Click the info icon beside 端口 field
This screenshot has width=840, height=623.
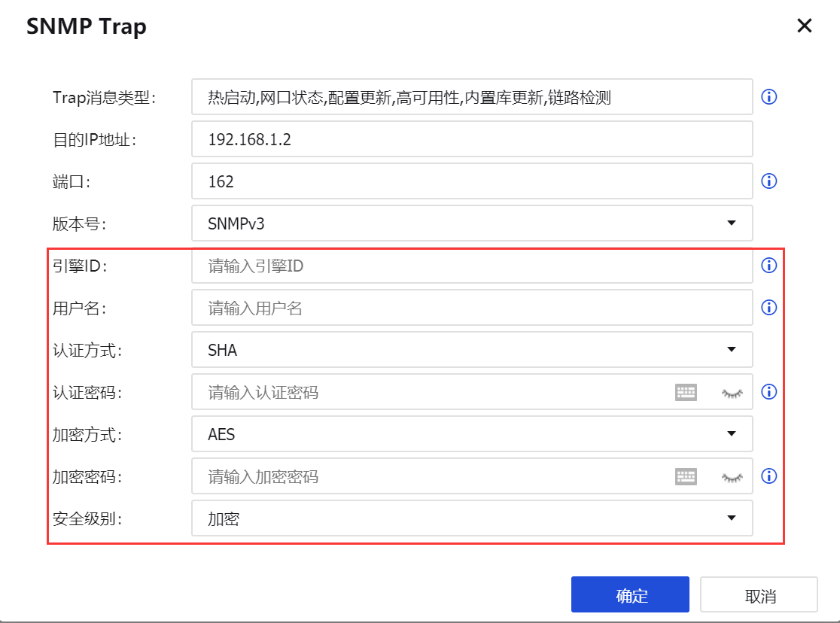tap(768, 181)
